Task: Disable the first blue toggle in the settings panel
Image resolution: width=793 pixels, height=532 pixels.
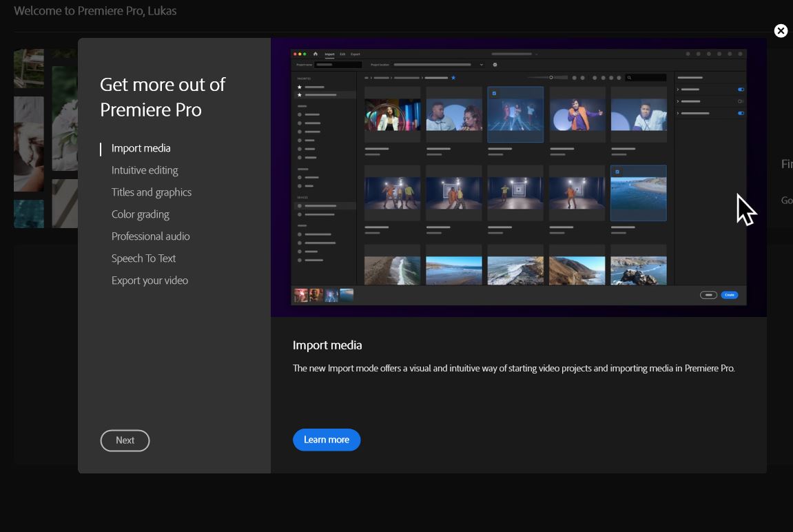Action: [x=740, y=89]
